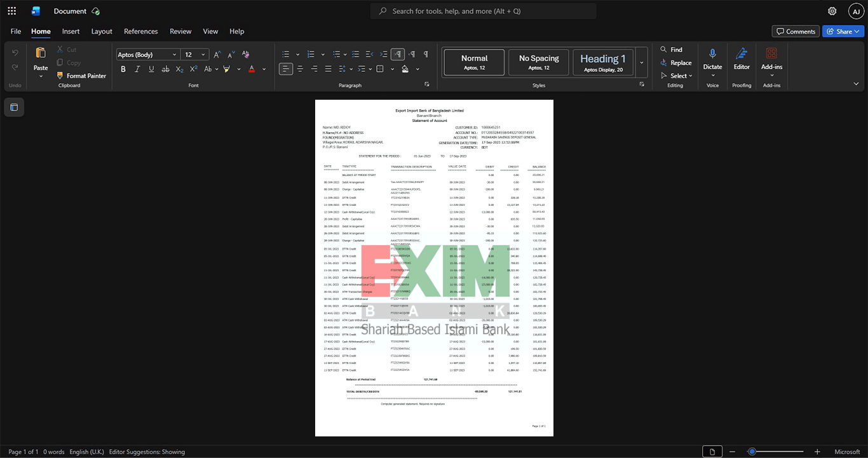The height and width of the screenshot is (458, 868).
Task: Expand font color options arrow
Action: tap(264, 69)
